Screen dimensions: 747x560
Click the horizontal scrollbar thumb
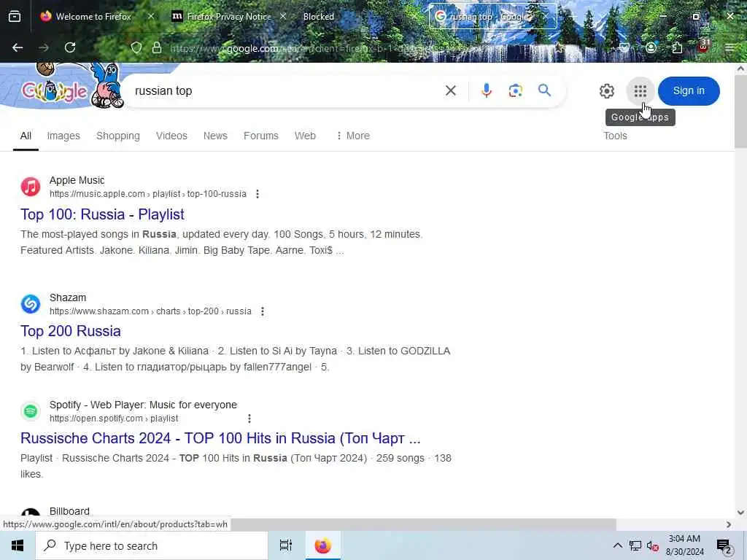point(423,524)
